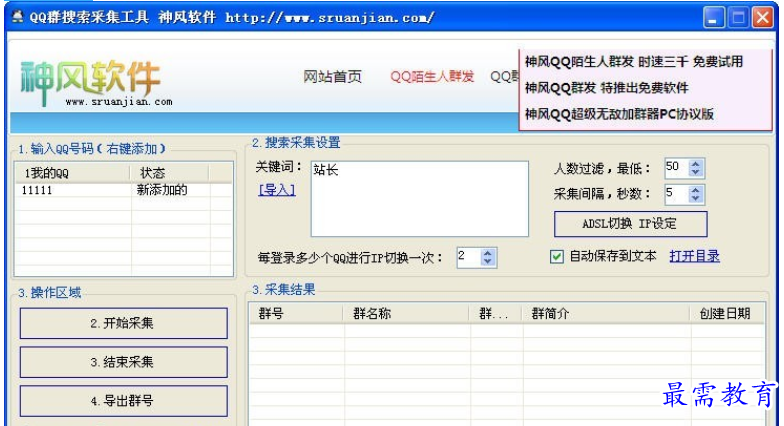Screen dimensions: 784x426
Task: Focus the 关键词 text box containing 站长
Action: tap(420, 198)
